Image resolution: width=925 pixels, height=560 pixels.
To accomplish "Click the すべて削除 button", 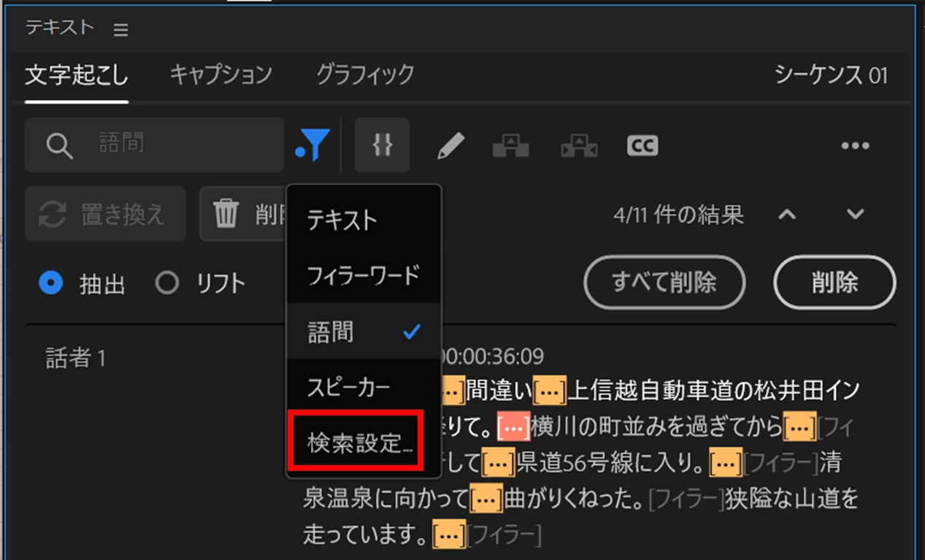I will coord(664,283).
